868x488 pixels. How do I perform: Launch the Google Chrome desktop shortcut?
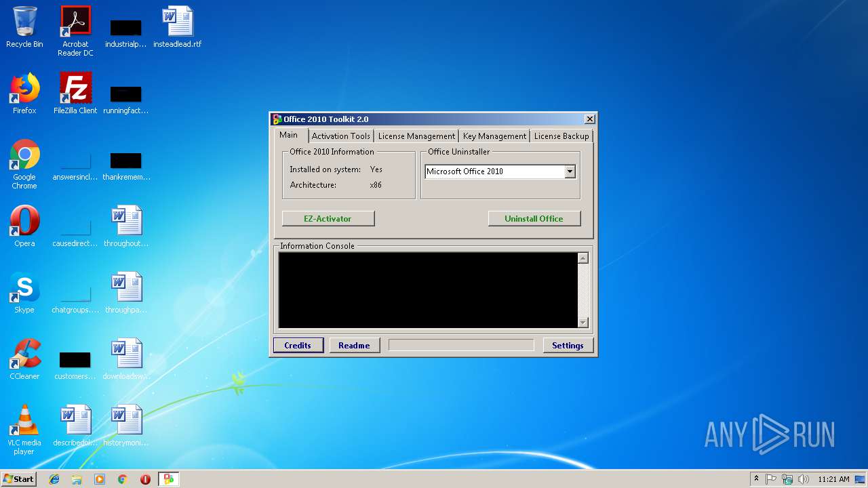tap(24, 164)
